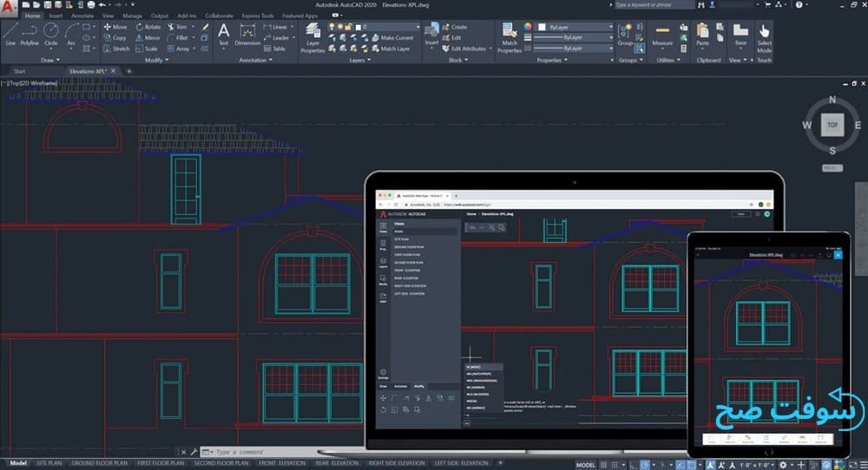Click the Mirror tool

pyautogui.click(x=148, y=37)
